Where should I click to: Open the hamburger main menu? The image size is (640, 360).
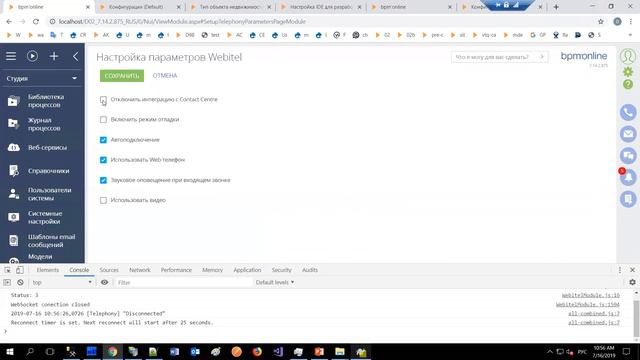click(11, 56)
